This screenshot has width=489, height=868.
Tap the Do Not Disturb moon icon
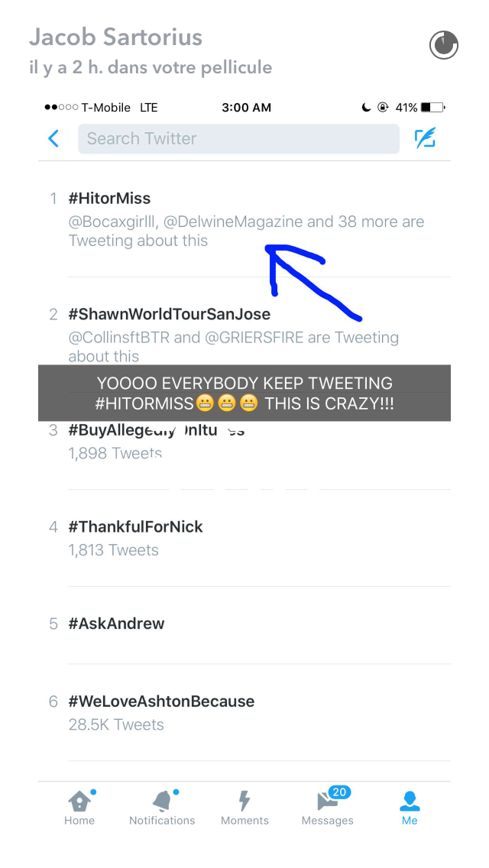pyautogui.click(x=366, y=108)
